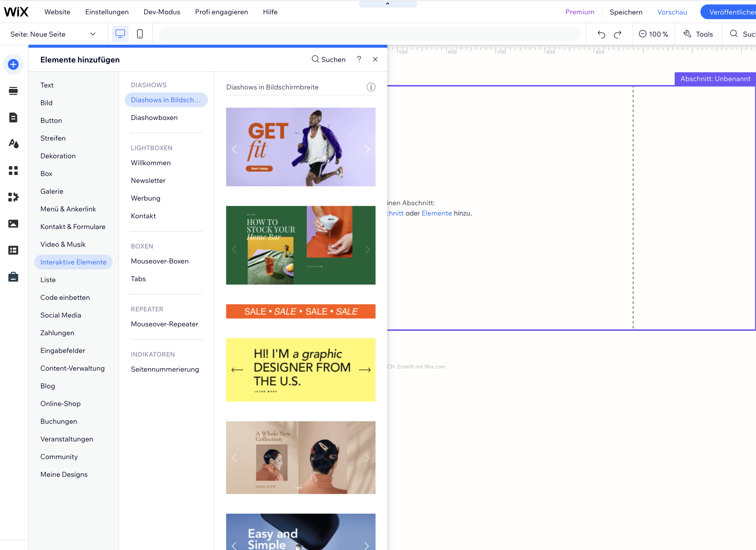Open the Einstellungen menu
The height and width of the screenshot is (550, 756).
[107, 12]
